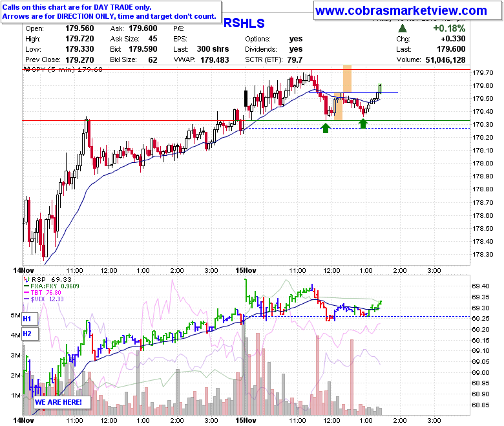Click the 15Nov date marker on upper axis
This screenshot has height=426, width=504.
coord(246,270)
